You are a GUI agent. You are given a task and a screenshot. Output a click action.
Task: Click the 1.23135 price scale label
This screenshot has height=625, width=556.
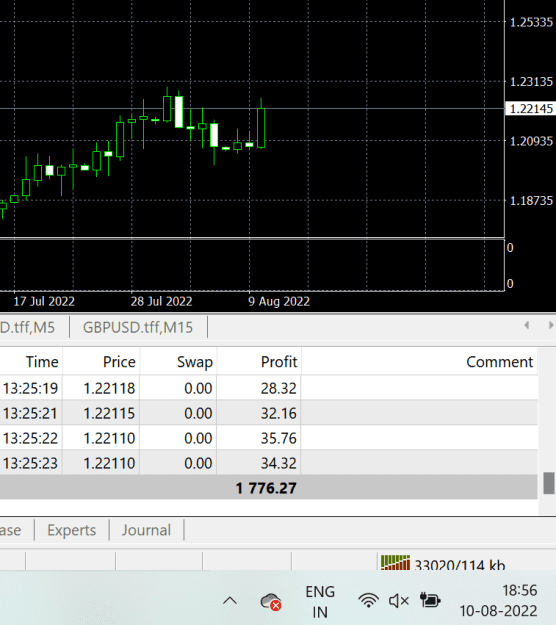pyautogui.click(x=531, y=82)
